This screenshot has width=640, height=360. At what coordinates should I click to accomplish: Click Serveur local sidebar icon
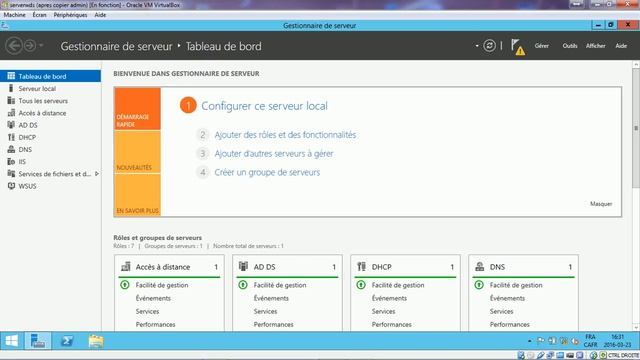tap(11, 88)
